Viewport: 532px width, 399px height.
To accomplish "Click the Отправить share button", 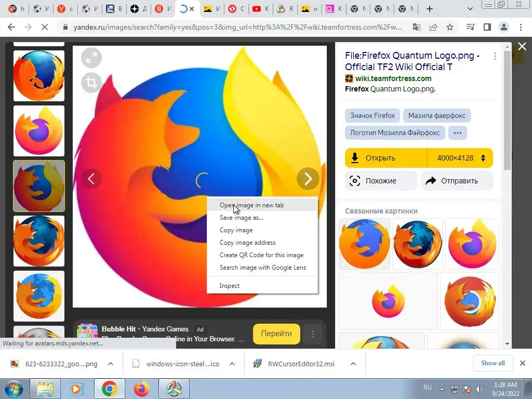I will pos(457,181).
